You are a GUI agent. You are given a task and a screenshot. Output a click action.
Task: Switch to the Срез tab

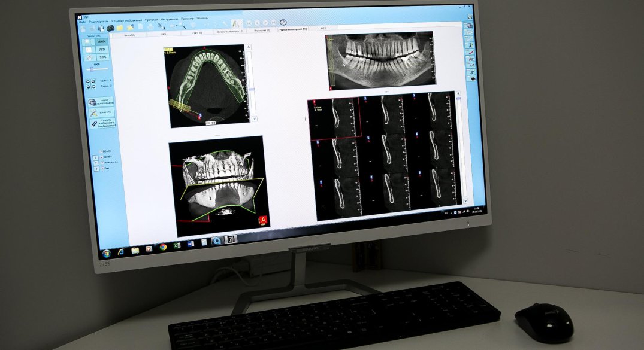pos(197,32)
